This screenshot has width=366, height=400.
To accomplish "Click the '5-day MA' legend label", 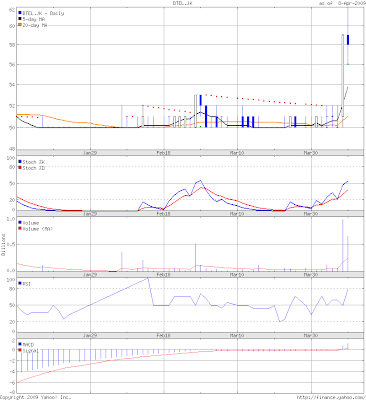I will tap(34, 19).
